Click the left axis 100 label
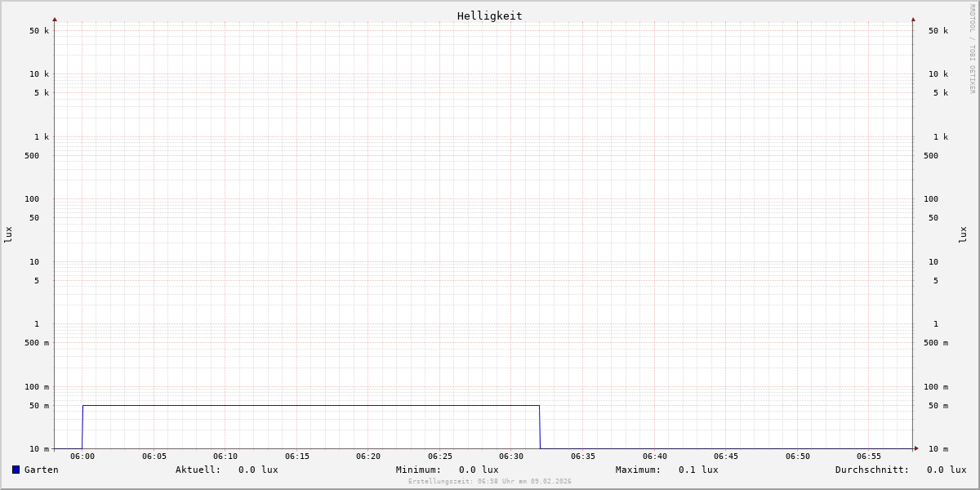Viewport: 980px width, 490px height. (x=32, y=199)
